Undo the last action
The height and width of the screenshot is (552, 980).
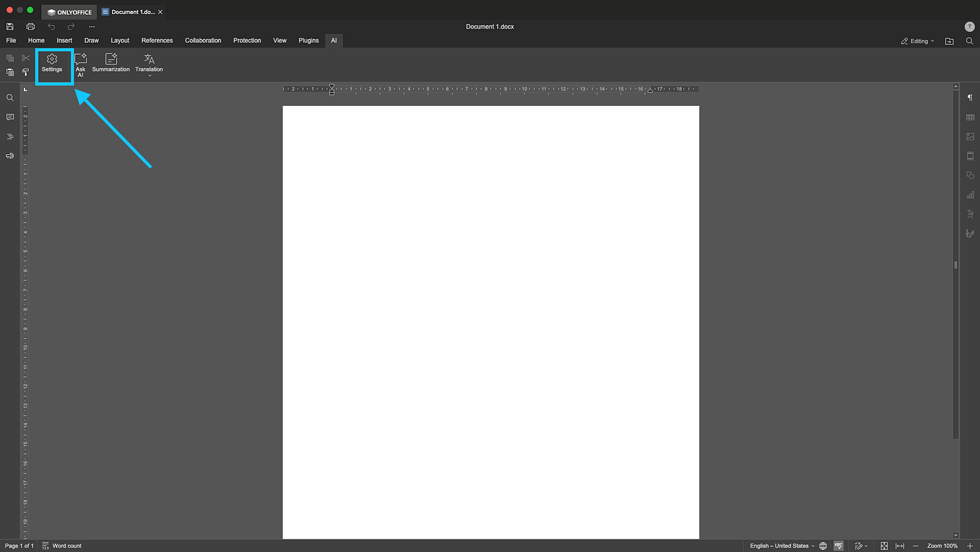[51, 27]
